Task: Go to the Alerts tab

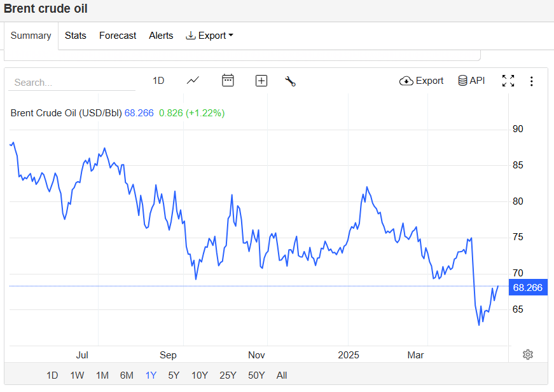Action: click(x=161, y=36)
